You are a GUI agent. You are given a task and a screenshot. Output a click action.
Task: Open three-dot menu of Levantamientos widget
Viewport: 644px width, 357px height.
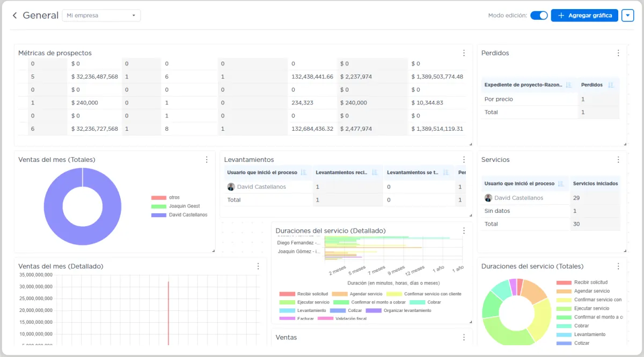[464, 160]
